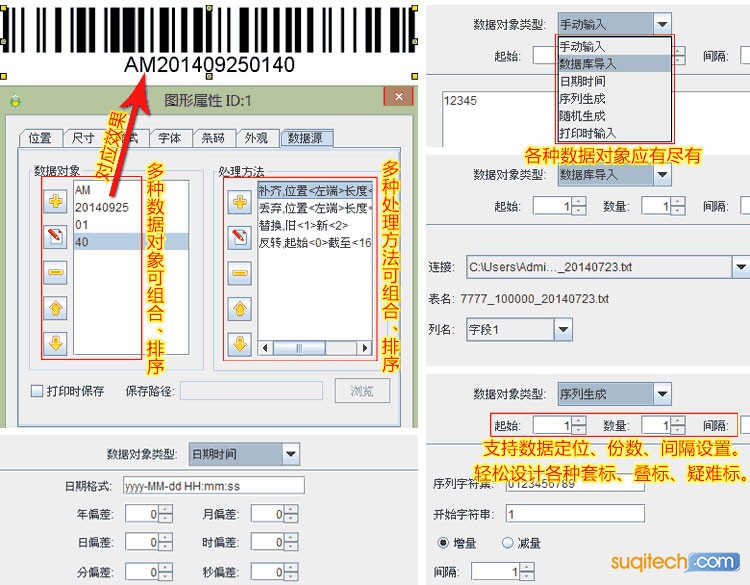The width and height of the screenshot is (750, 585).
Task: Switch to the 条码 tab
Action: pyautogui.click(x=213, y=138)
